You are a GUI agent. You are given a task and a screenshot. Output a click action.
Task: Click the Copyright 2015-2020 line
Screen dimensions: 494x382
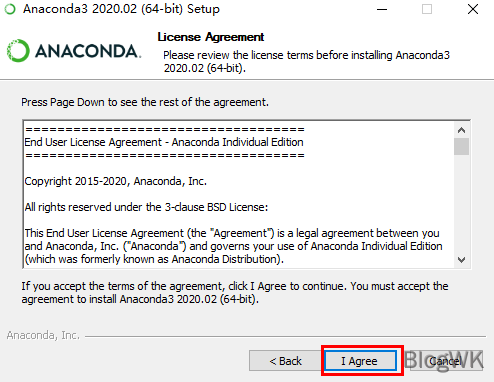pyautogui.click(x=115, y=181)
